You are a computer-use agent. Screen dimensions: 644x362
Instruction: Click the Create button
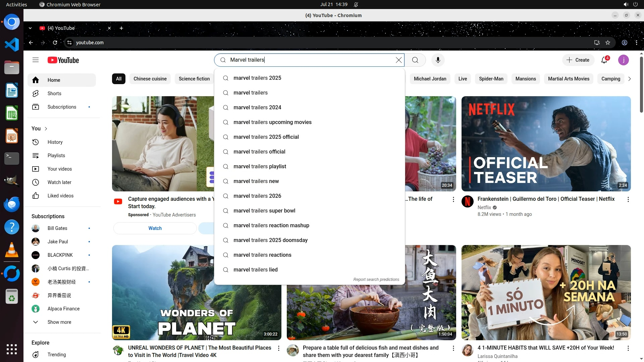point(578,60)
